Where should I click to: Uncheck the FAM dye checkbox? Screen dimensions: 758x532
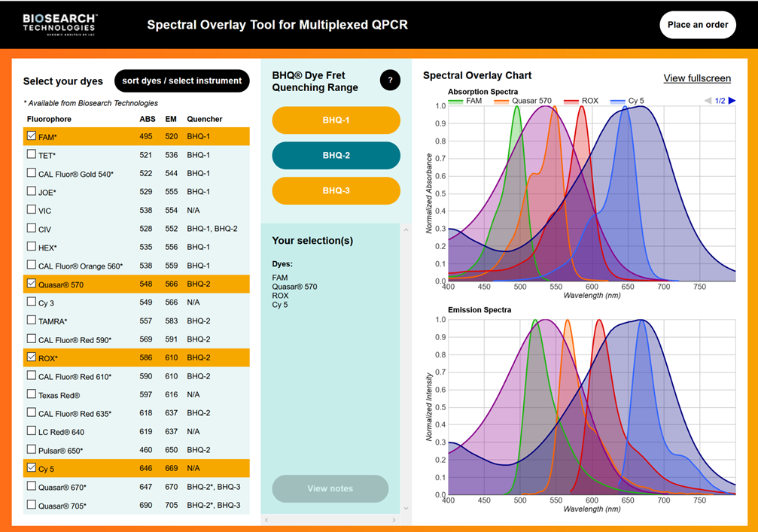pos(31,136)
